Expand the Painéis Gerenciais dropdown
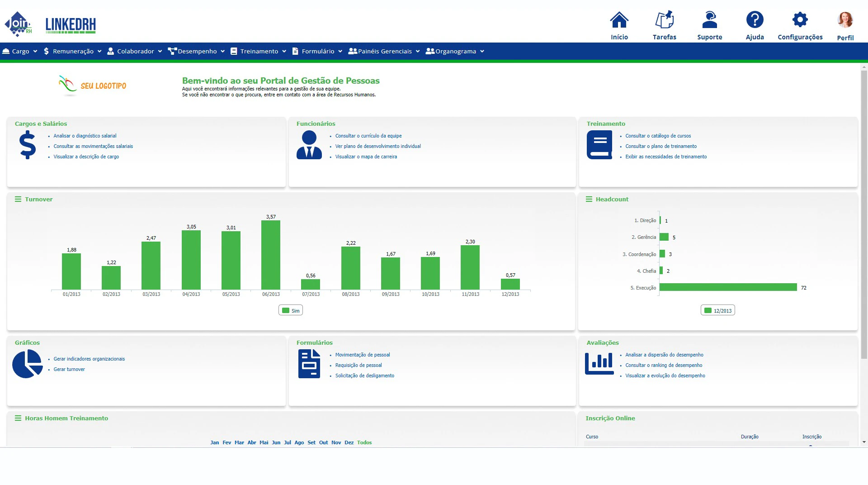Screen dimensions: 868x485 (383, 51)
